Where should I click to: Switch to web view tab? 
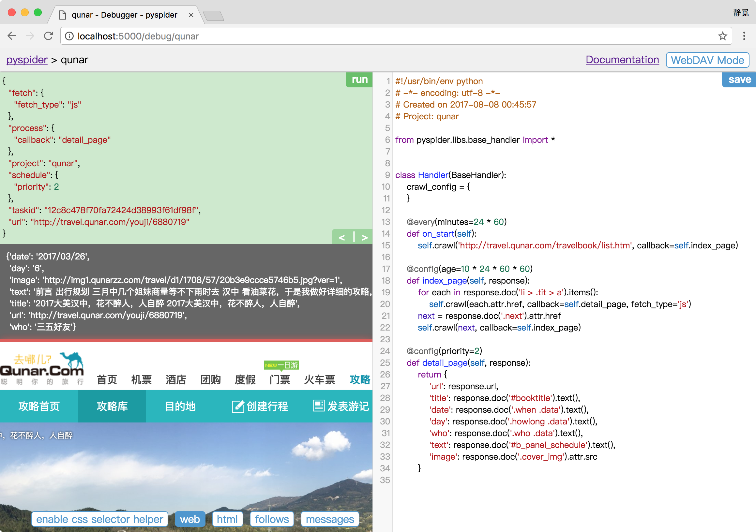click(190, 519)
